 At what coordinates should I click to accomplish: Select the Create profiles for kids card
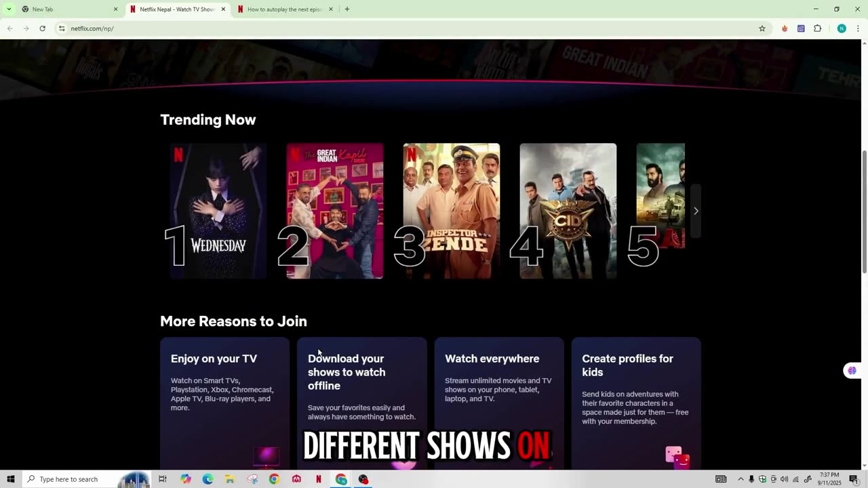point(636,403)
